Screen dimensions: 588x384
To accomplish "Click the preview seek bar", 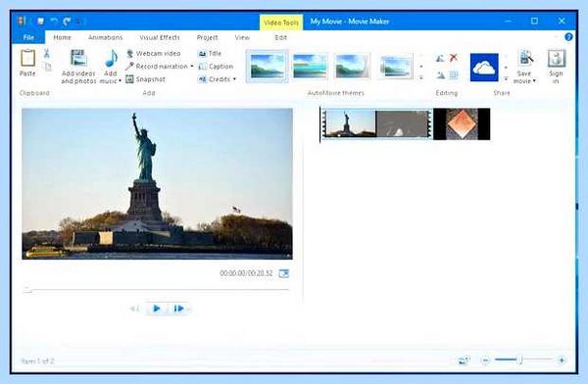I will click(x=156, y=290).
